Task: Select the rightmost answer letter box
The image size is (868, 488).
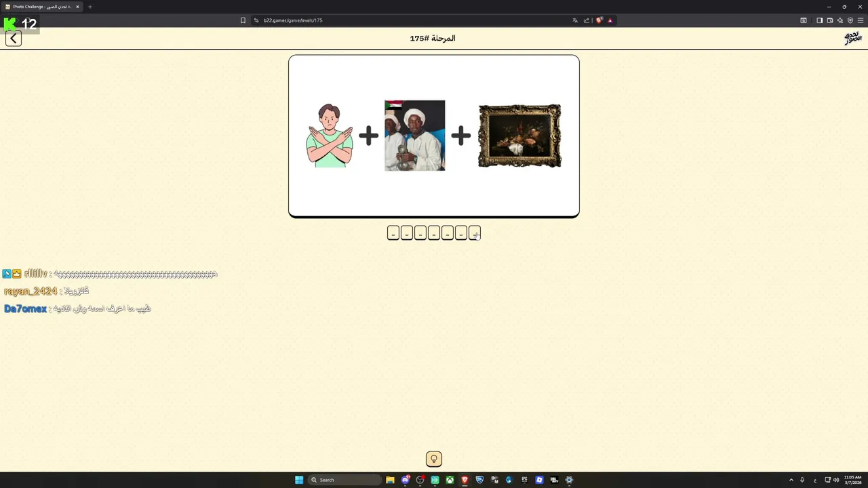Action: coord(475,233)
